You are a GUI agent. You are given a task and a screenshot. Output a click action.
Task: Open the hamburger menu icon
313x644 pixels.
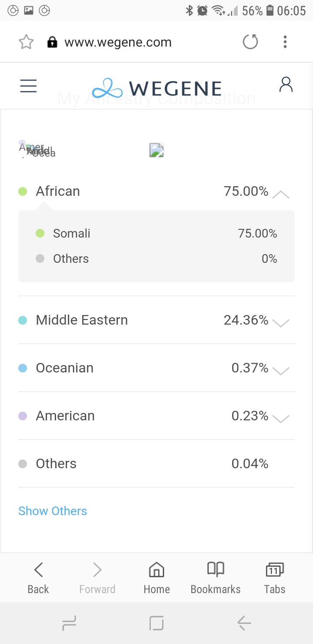(x=28, y=86)
